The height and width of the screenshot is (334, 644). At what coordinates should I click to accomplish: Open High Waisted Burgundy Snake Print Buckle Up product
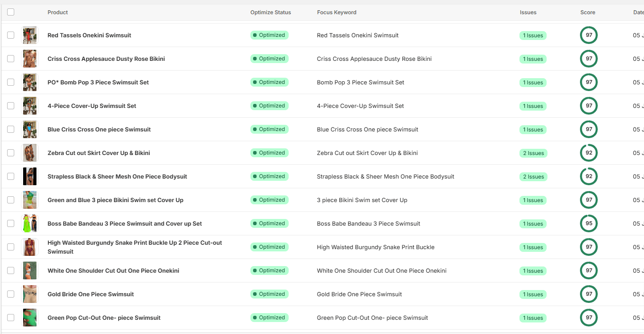(x=135, y=247)
